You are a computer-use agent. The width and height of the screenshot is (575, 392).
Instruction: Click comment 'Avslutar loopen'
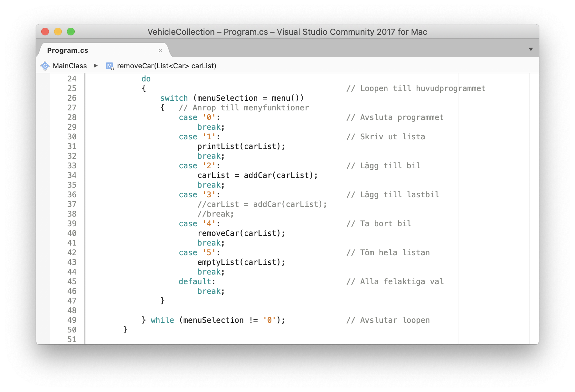(388, 320)
